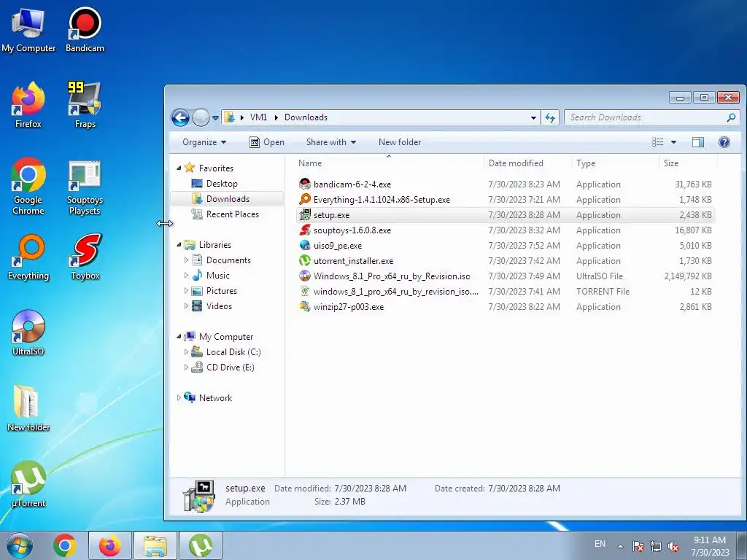Select the New folder desktop icon
The image size is (747, 560).
point(28,408)
